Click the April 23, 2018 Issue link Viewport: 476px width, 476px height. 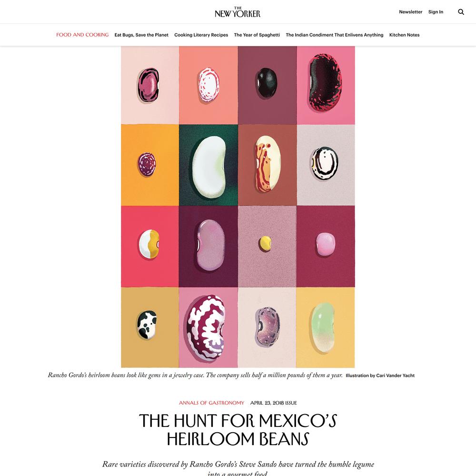tap(274, 403)
